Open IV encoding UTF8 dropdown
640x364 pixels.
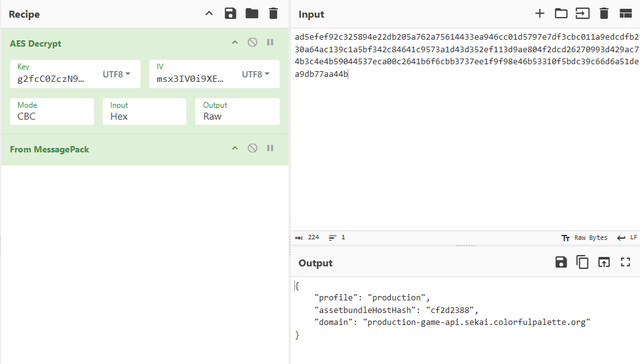click(256, 74)
